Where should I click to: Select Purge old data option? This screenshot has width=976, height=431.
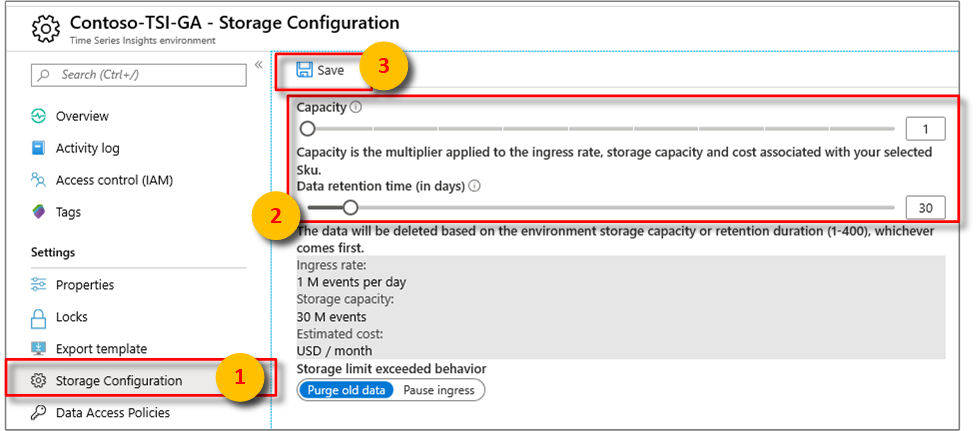(x=346, y=390)
